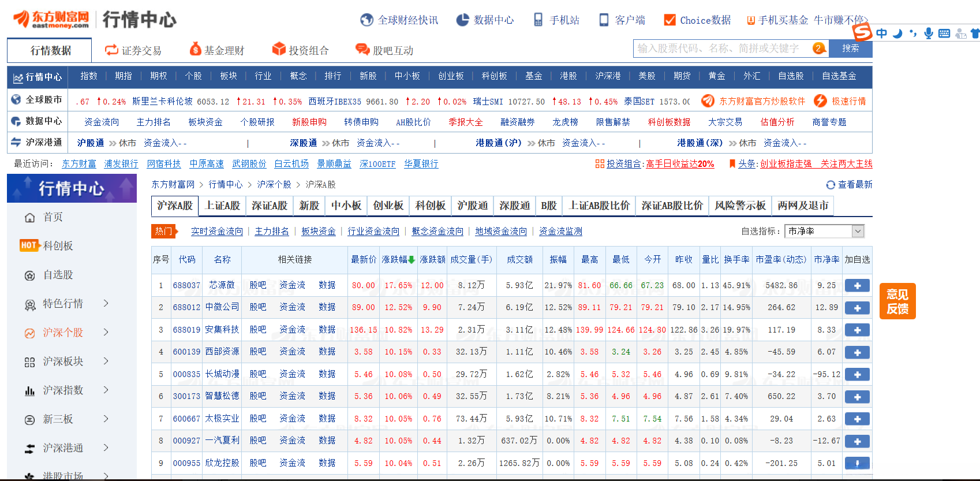Switch to 上证A股 tab
Screen dimensions: 980x481
tap(223, 206)
